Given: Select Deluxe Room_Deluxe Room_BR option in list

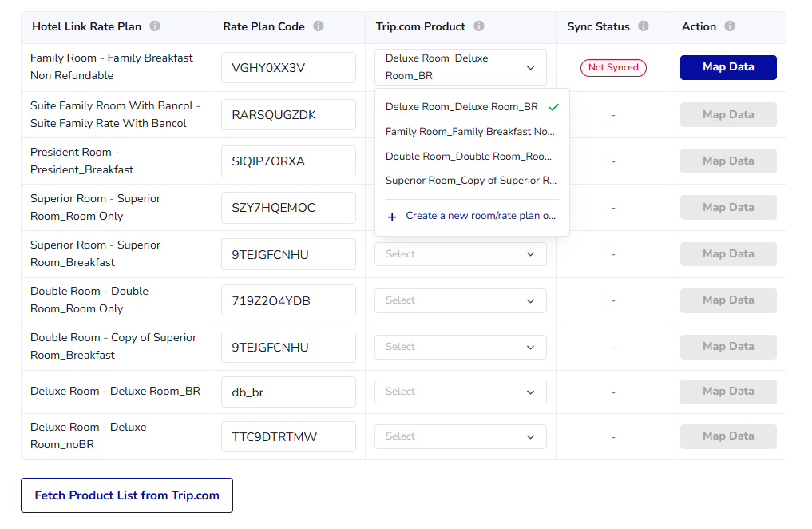Looking at the screenshot, I should 462,107.
